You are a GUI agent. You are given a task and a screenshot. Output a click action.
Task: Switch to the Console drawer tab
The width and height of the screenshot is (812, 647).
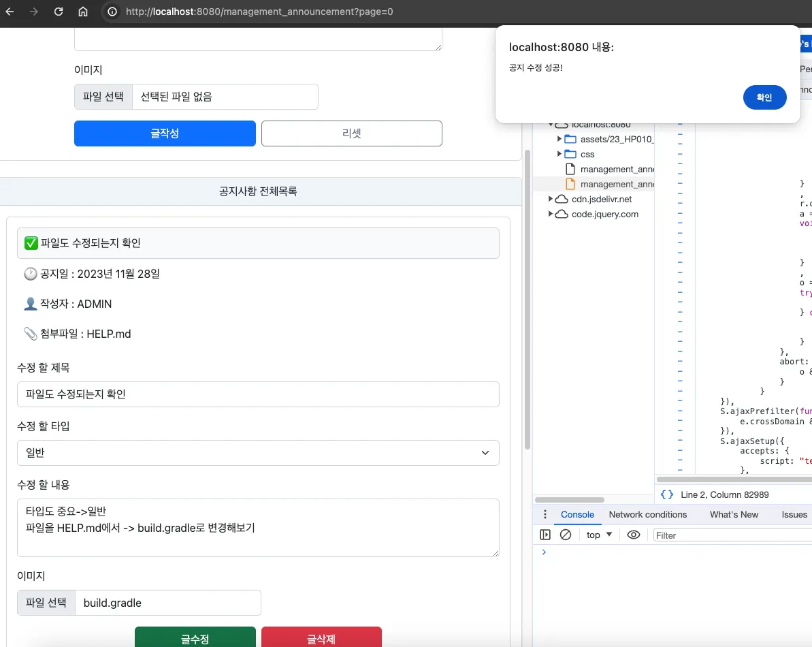[577, 514]
